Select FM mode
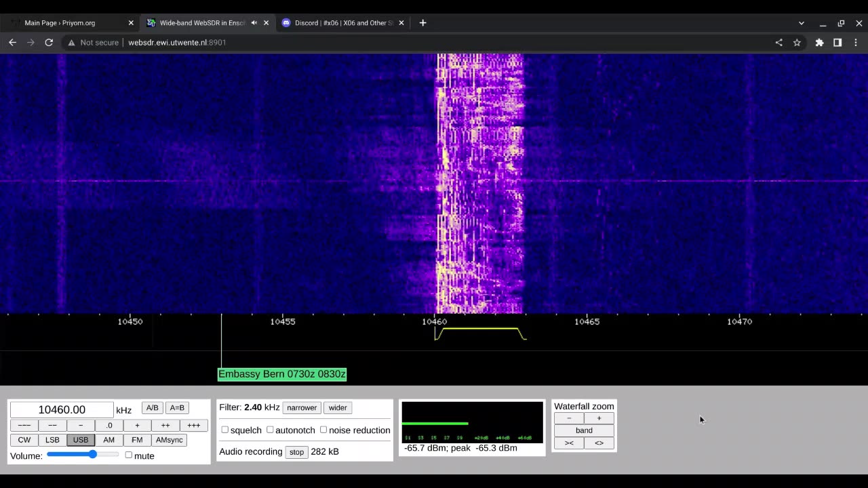The height and width of the screenshot is (488, 868). point(137,440)
